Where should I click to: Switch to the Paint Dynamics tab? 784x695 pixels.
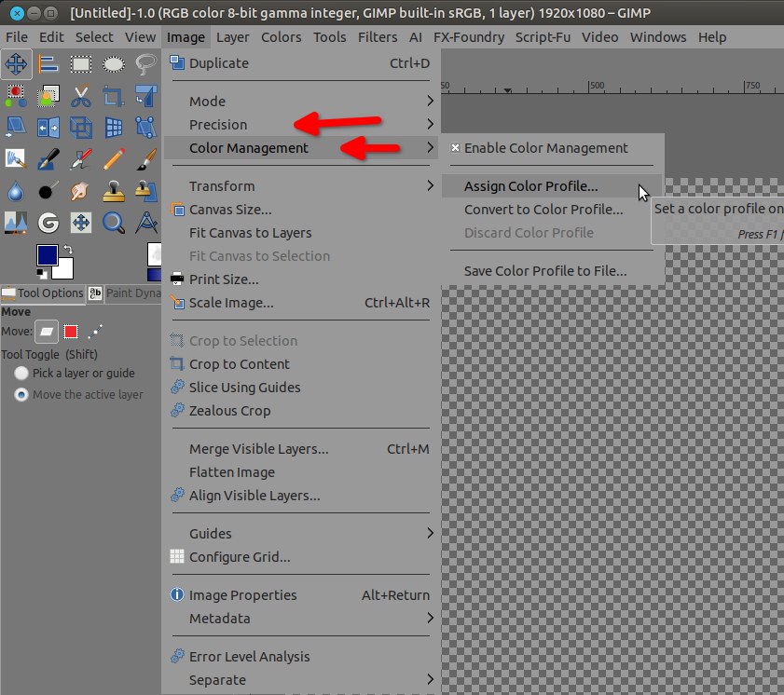[x=125, y=293]
